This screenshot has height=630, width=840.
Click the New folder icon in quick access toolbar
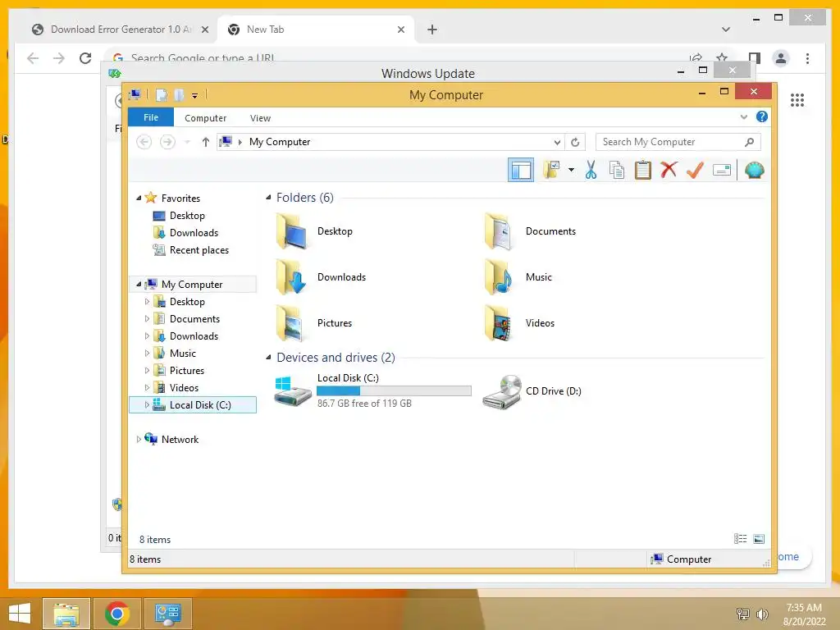[x=179, y=95]
